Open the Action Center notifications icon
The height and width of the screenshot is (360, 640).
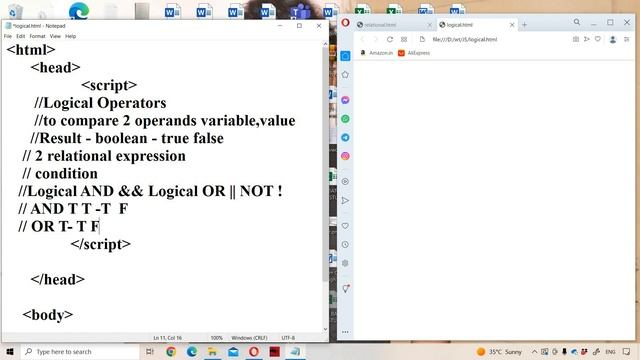click(x=627, y=351)
